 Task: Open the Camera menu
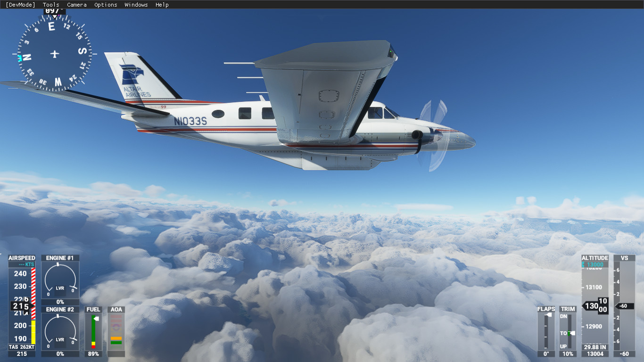tap(76, 5)
